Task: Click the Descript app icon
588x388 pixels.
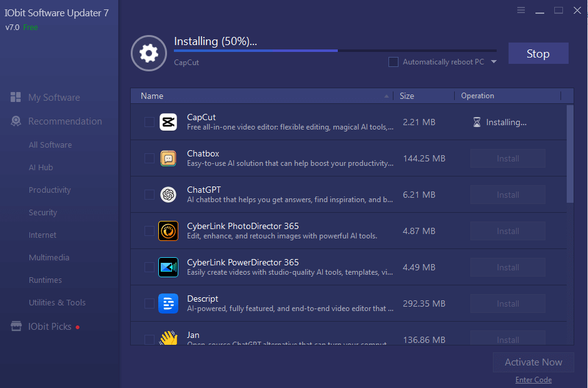Action: tap(168, 304)
